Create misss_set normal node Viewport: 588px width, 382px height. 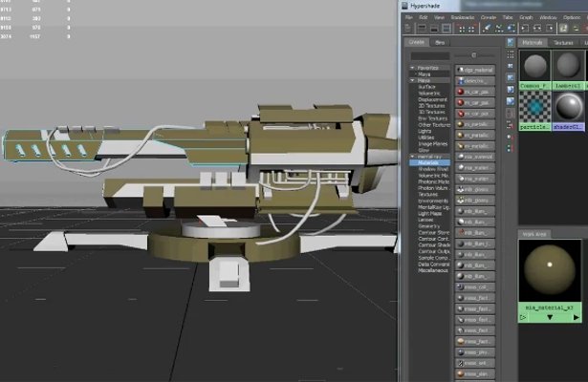pyautogui.click(x=475, y=363)
